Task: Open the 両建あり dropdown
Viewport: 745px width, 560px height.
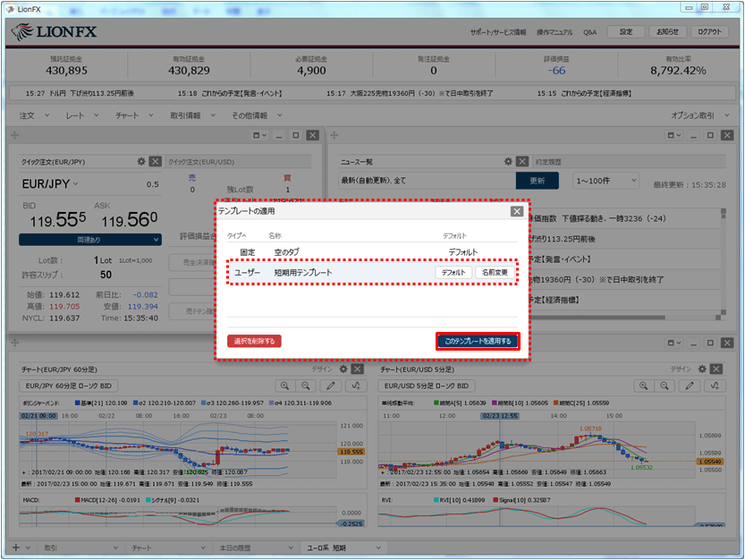Action: (90, 240)
